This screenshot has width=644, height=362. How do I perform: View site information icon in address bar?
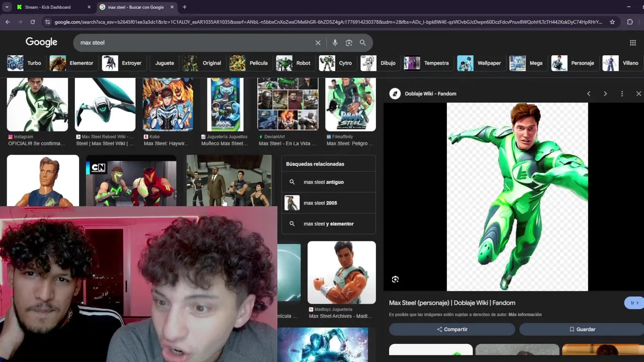click(x=48, y=22)
